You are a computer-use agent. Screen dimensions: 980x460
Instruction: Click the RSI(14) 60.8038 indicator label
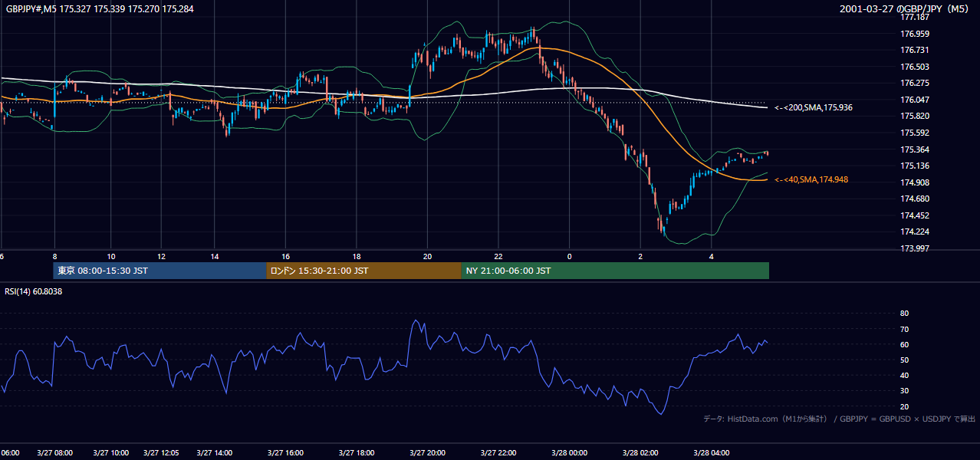click(34, 291)
